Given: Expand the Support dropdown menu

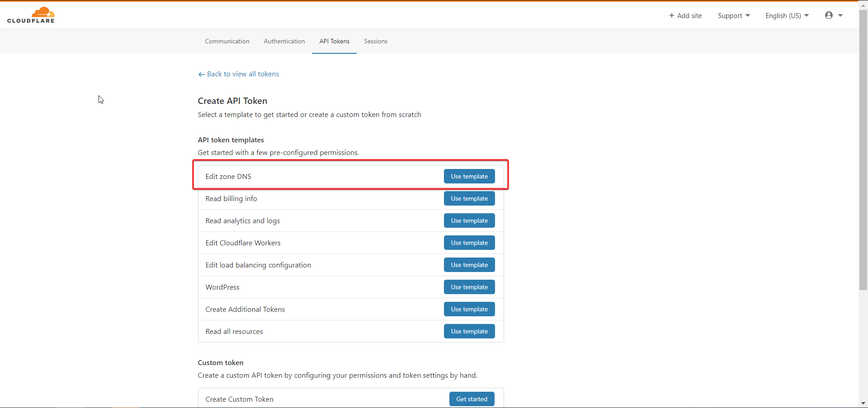Looking at the screenshot, I should [734, 16].
